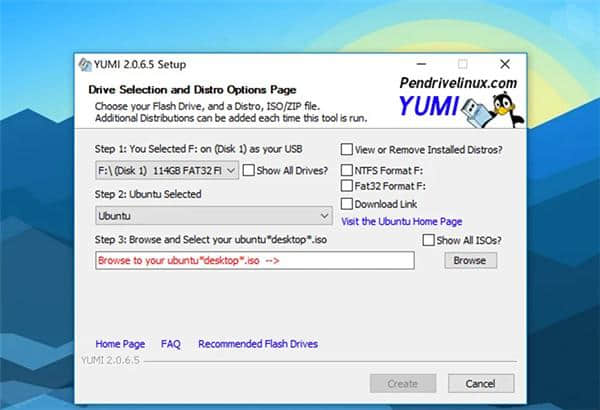600x410 pixels.
Task: Click the greyed-out Create button
Action: point(403,383)
